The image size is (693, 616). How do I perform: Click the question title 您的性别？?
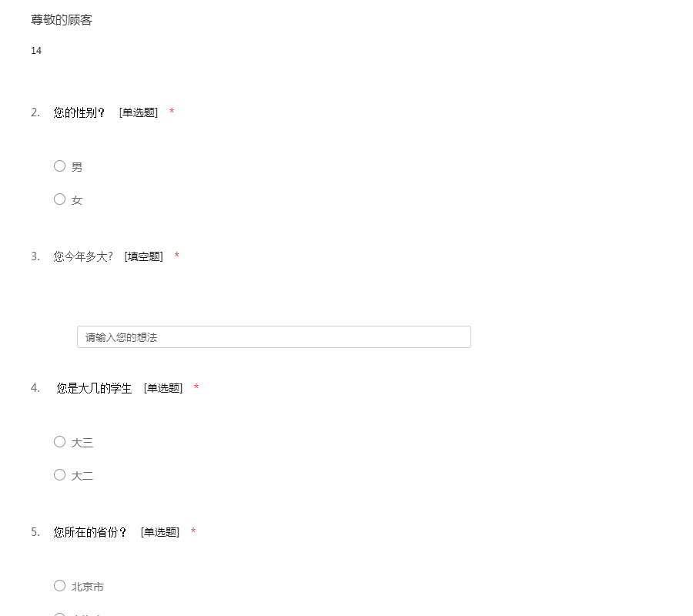click(x=79, y=112)
